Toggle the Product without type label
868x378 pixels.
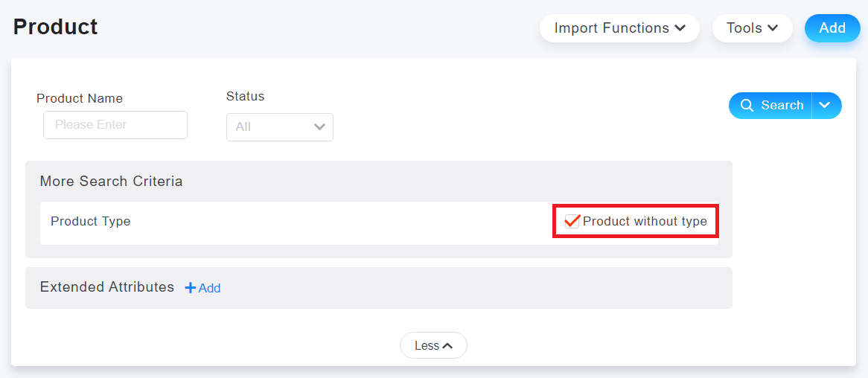[645, 222]
